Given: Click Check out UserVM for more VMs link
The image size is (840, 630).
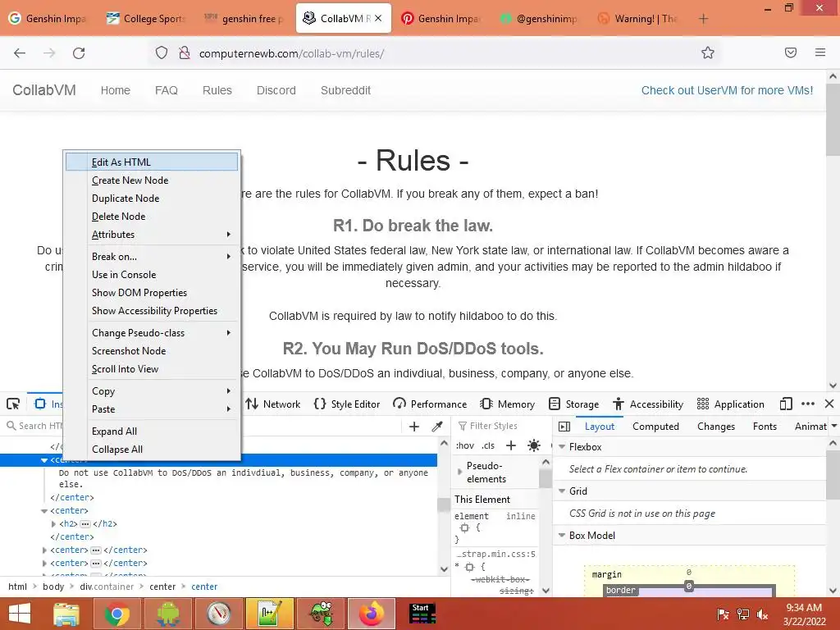Looking at the screenshot, I should (727, 90).
